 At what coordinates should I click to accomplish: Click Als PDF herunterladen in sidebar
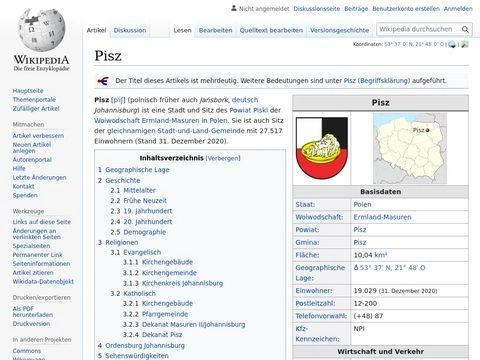(33, 312)
